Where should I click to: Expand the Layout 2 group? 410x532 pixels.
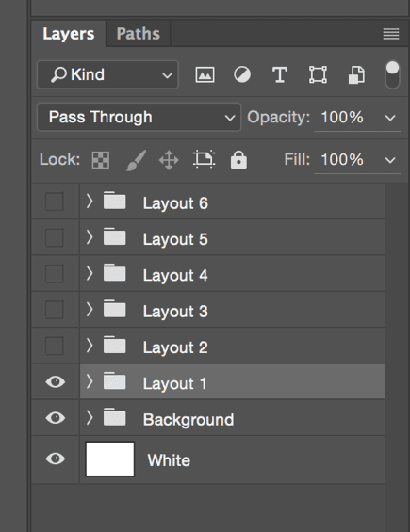pos(90,345)
